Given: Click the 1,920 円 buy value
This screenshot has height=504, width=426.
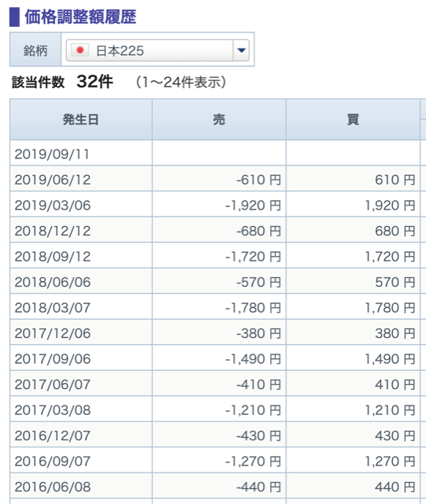Looking at the screenshot, I should pyautogui.click(x=390, y=206).
